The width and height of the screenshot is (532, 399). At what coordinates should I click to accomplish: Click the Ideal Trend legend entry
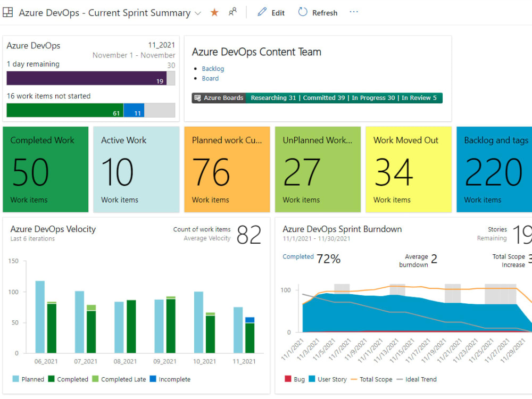tap(417, 379)
